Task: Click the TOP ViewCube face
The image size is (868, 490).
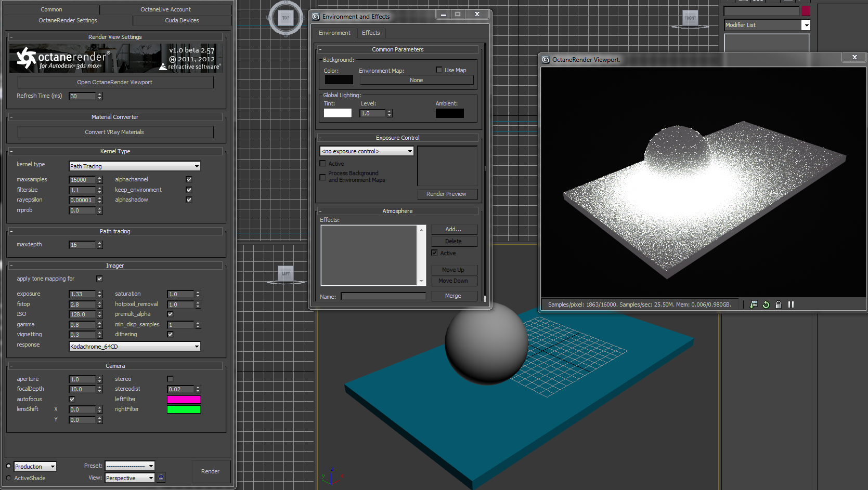Action: (x=286, y=18)
